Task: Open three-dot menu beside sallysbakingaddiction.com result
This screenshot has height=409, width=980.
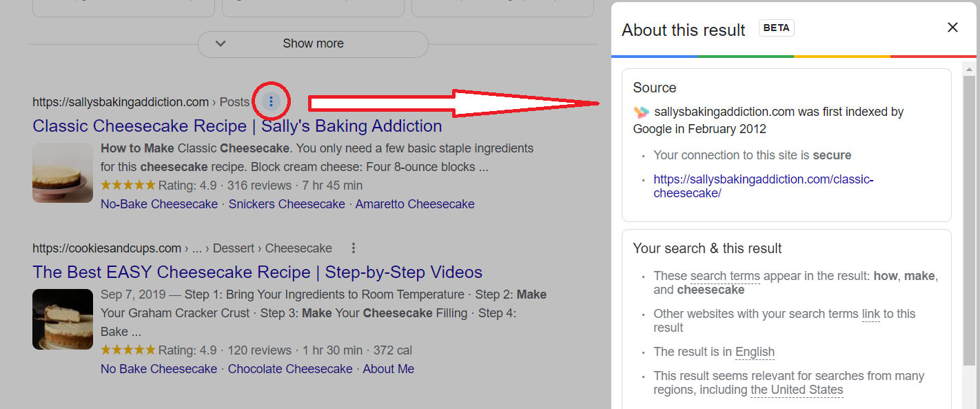Action: 271,102
